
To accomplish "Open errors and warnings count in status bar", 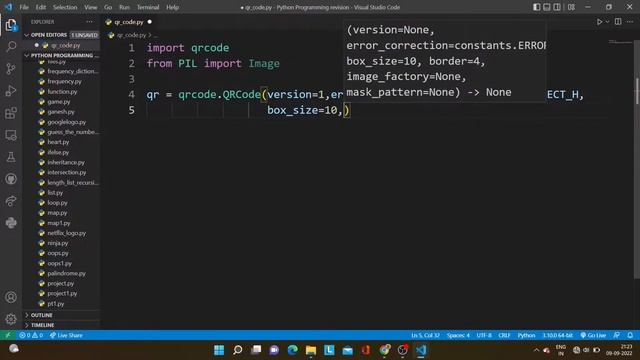I will pyautogui.click(x=31, y=335).
